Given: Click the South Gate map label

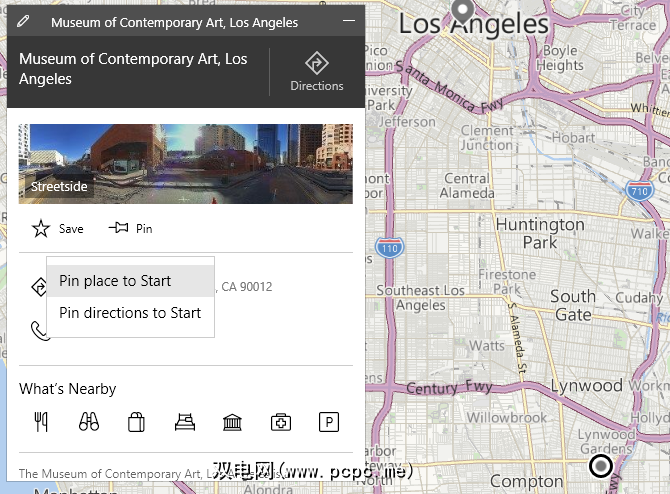Looking at the screenshot, I should point(573,306).
